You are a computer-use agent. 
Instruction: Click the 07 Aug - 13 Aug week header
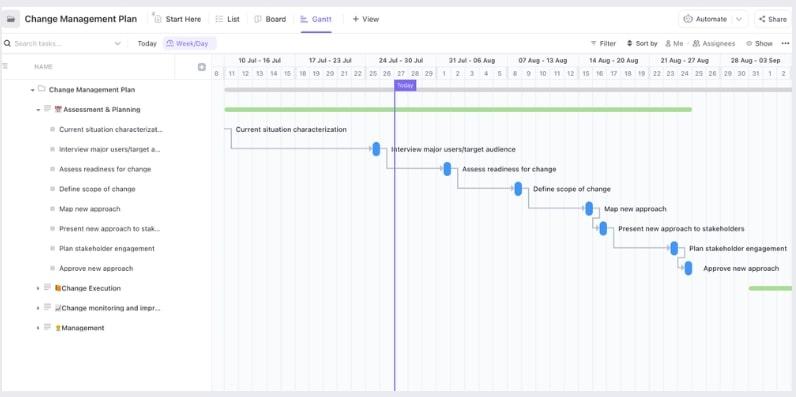[x=543, y=60]
